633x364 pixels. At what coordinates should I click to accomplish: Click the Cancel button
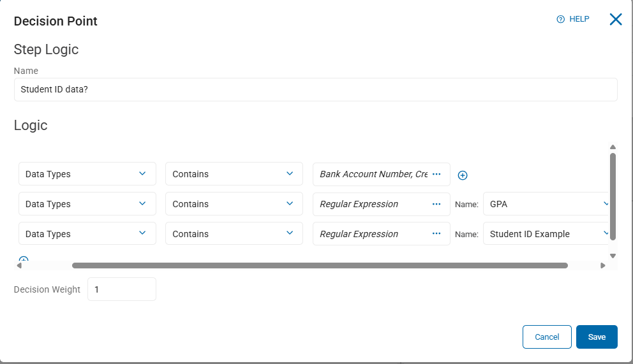click(547, 337)
